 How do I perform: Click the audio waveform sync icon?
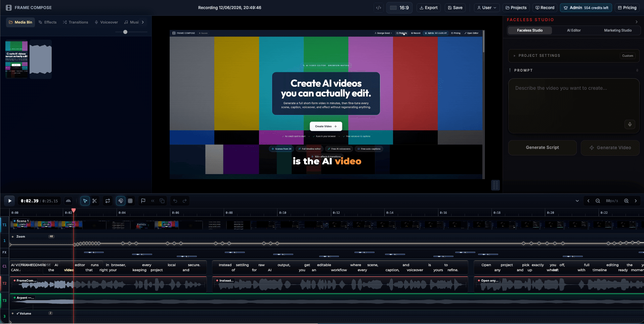point(69,201)
